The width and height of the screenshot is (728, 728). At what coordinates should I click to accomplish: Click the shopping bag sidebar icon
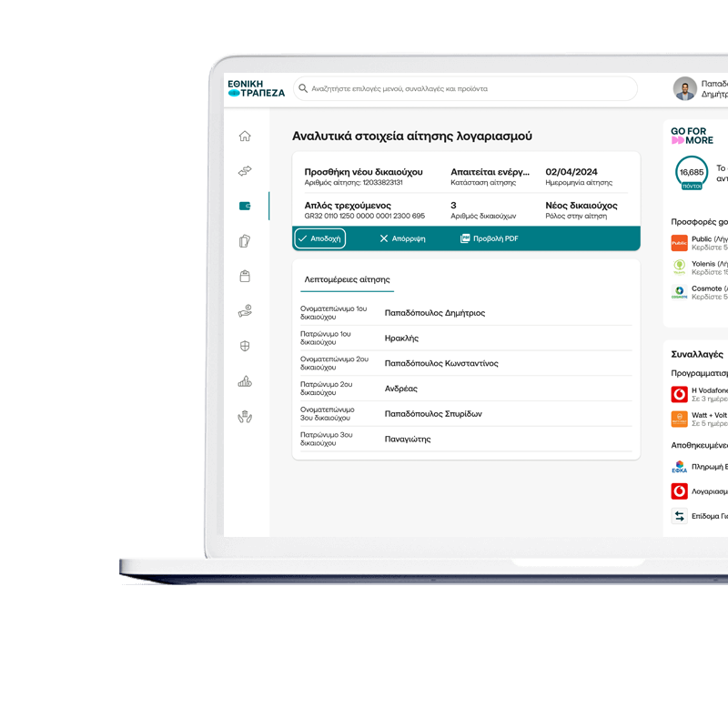click(245, 276)
